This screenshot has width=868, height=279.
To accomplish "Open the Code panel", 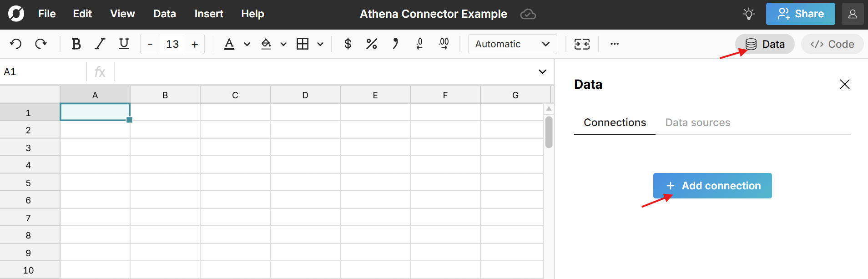I will click(x=832, y=44).
